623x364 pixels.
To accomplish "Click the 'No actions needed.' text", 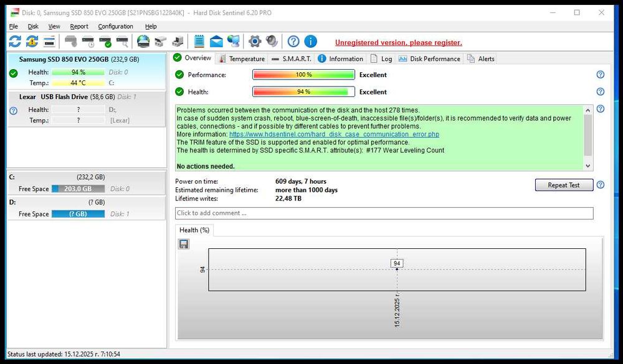I will pos(206,166).
